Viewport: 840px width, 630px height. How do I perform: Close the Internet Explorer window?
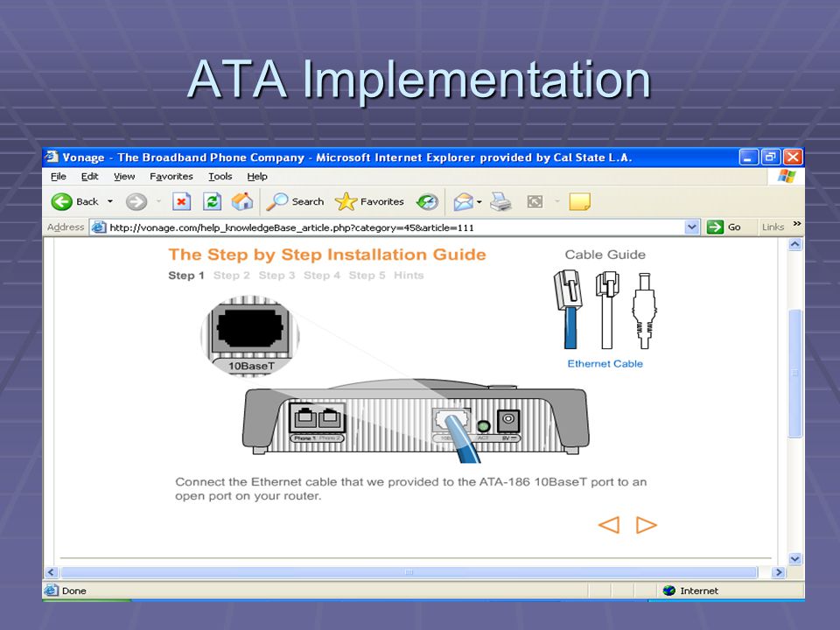(793, 157)
